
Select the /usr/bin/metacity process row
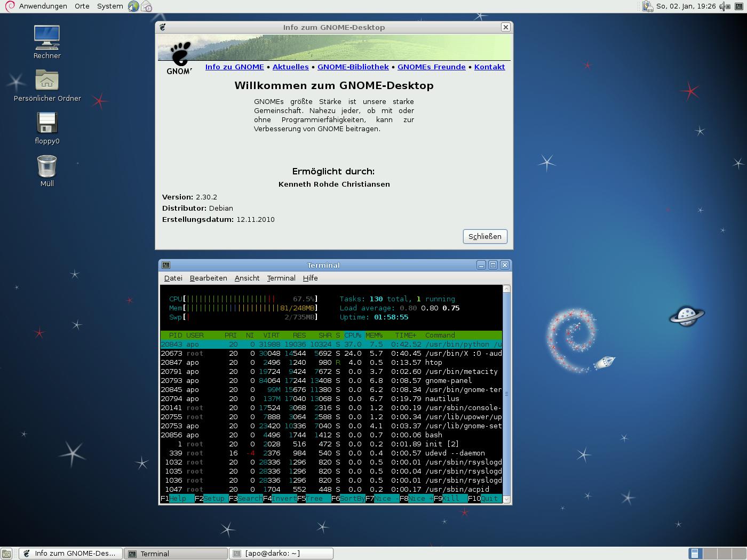pos(331,372)
